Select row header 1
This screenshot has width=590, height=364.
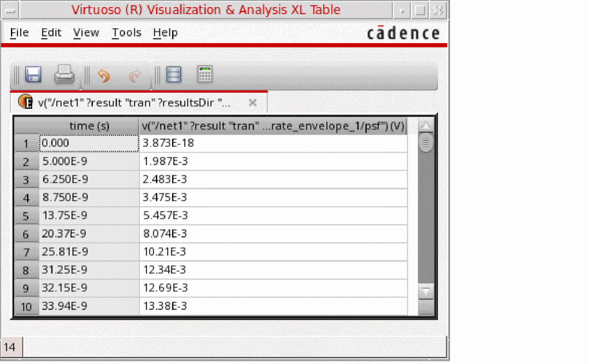point(26,143)
